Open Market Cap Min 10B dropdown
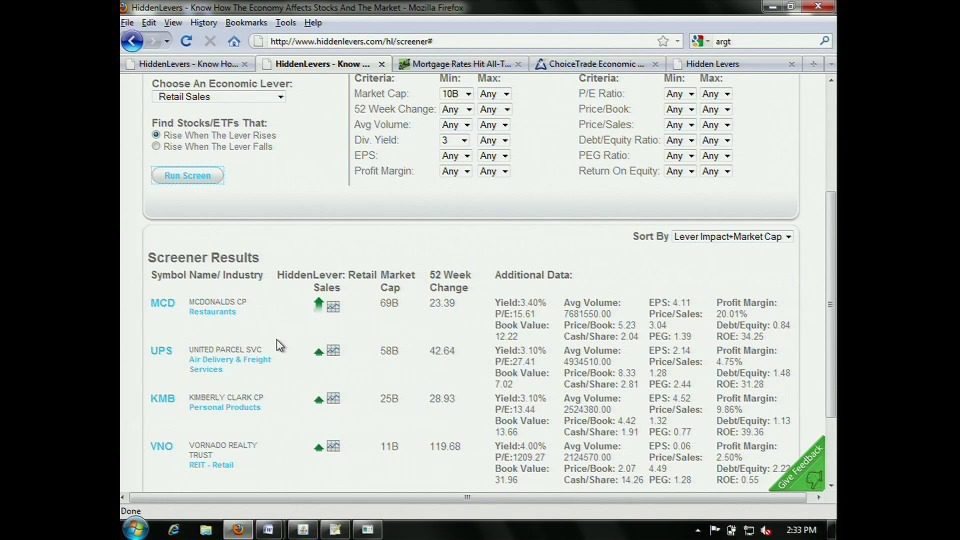 click(456, 94)
